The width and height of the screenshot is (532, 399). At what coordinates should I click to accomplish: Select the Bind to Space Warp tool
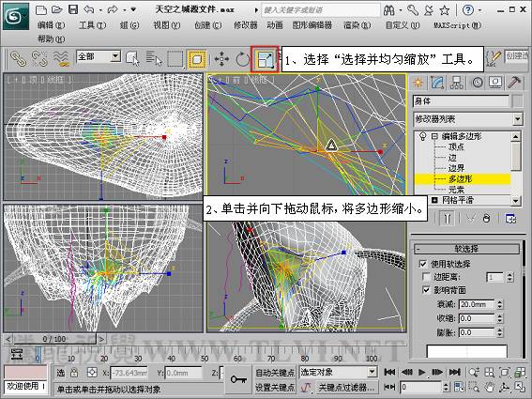[61, 58]
